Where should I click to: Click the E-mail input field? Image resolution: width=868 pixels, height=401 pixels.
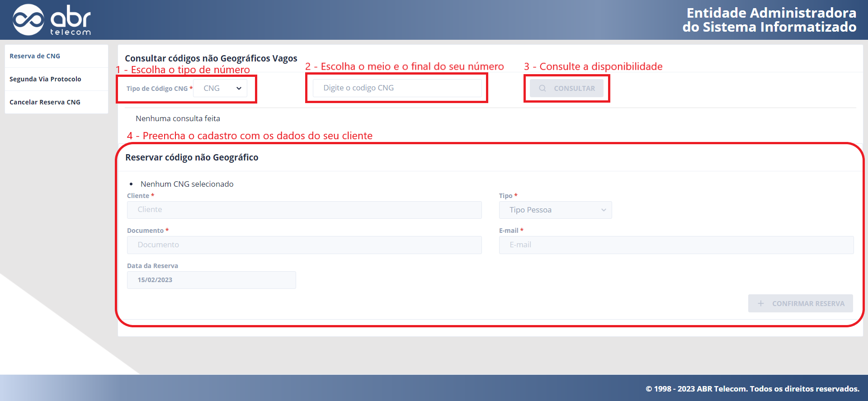coord(676,245)
